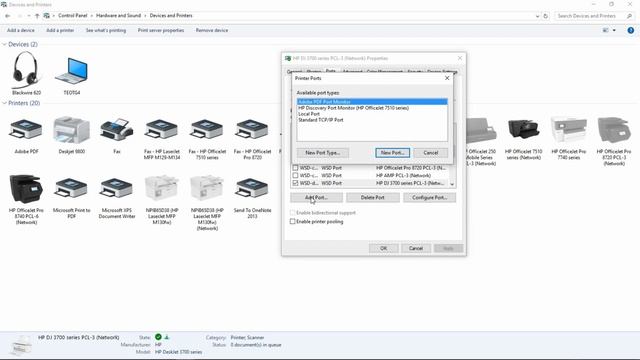Cancel the Printer Ports dialog
Image resolution: width=640 pixels, height=360 pixels.
pyautogui.click(x=431, y=153)
